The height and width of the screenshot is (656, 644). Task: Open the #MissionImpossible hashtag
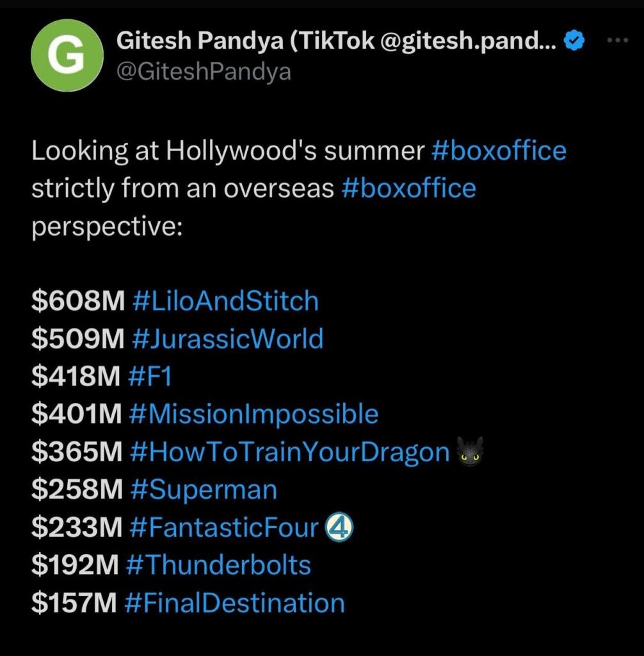click(254, 414)
